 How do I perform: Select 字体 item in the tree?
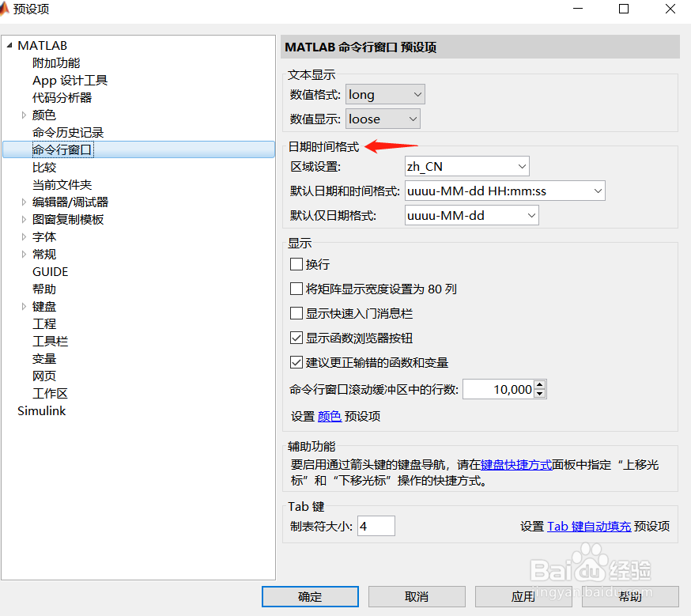(x=44, y=237)
